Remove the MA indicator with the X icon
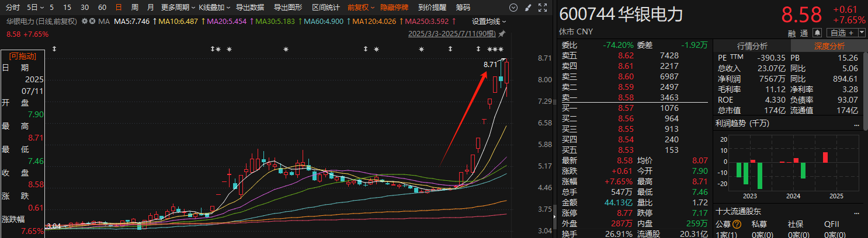The width and height of the screenshot is (868, 238). 92,21
